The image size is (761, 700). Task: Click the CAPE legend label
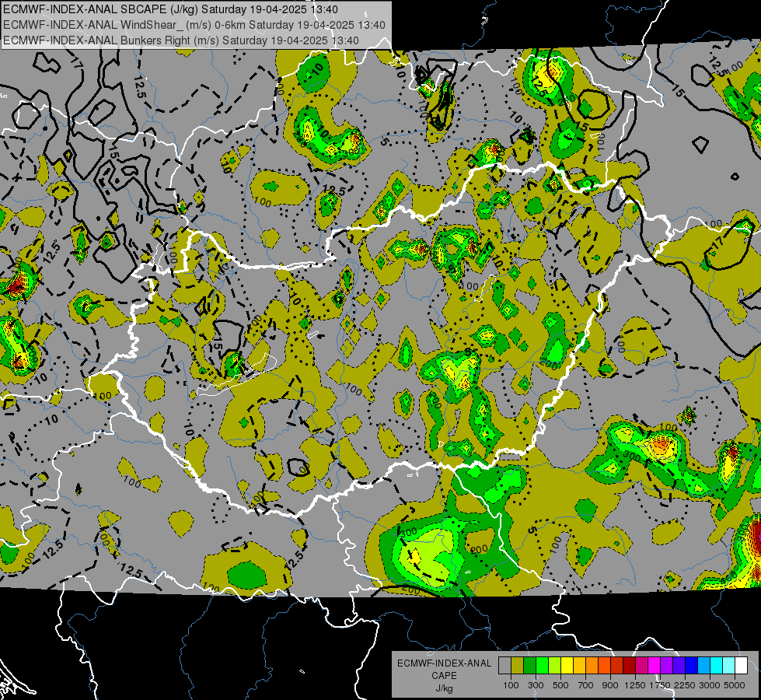tap(444, 676)
